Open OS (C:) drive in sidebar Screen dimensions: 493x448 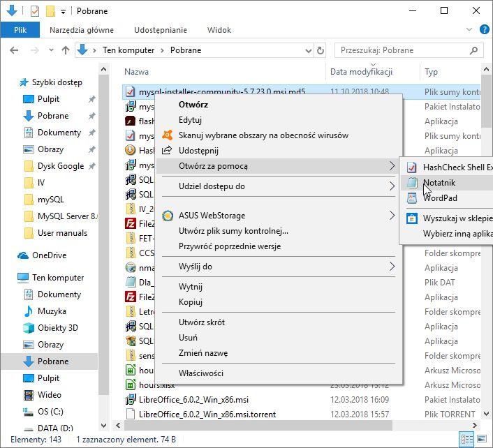click(x=50, y=411)
